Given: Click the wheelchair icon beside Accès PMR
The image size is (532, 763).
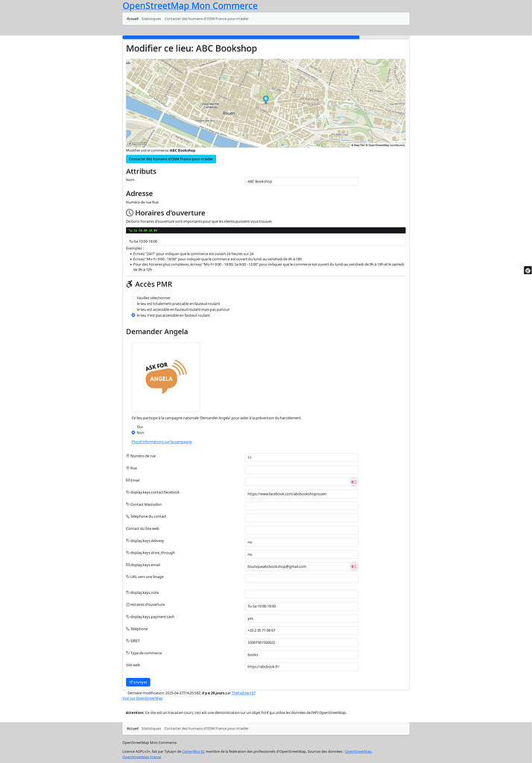Looking at the screenshot, I should click(x=130, y=284).
